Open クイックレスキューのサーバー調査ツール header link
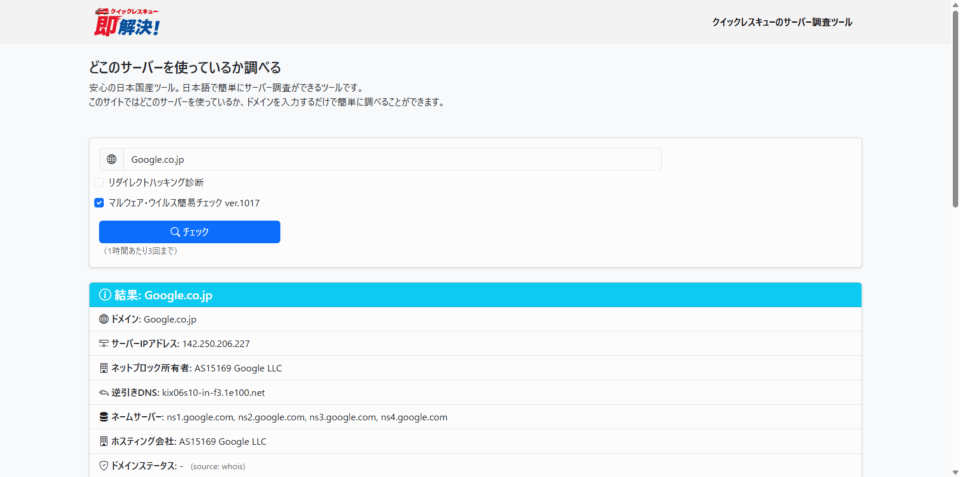The height and width of the screenshot is (477, 960). 782,22
